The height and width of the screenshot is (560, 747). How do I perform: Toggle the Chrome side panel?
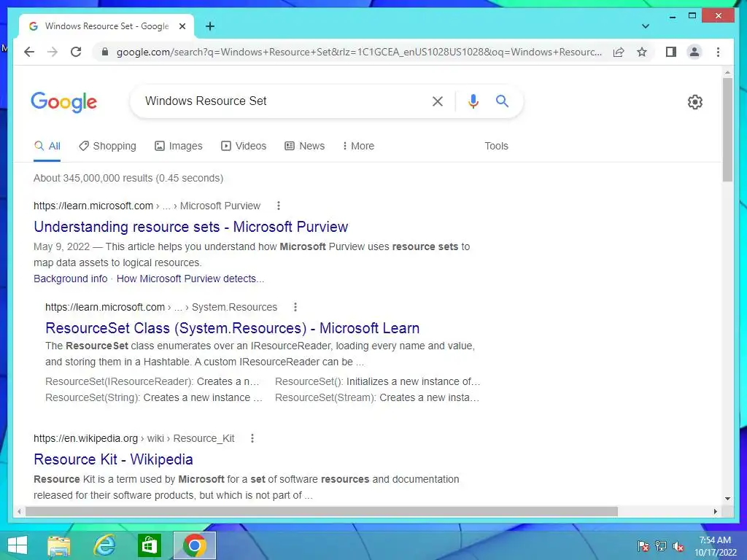(671, 52)
